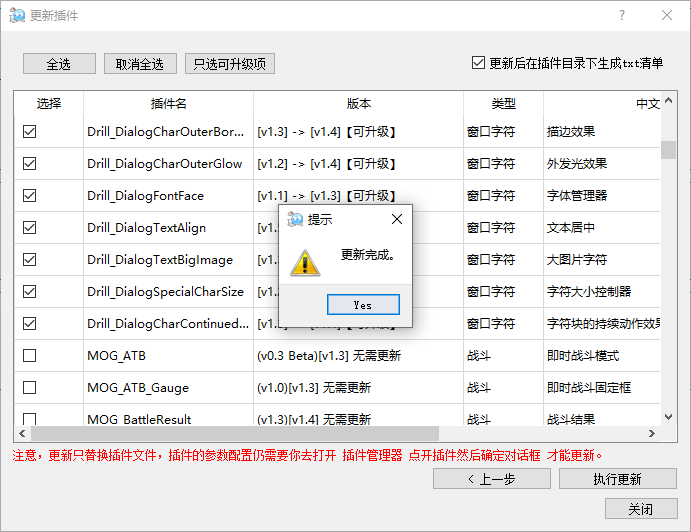Click the 执行更新 button
The height and width of the screenshot is (532, 691).
pos(617,479)
